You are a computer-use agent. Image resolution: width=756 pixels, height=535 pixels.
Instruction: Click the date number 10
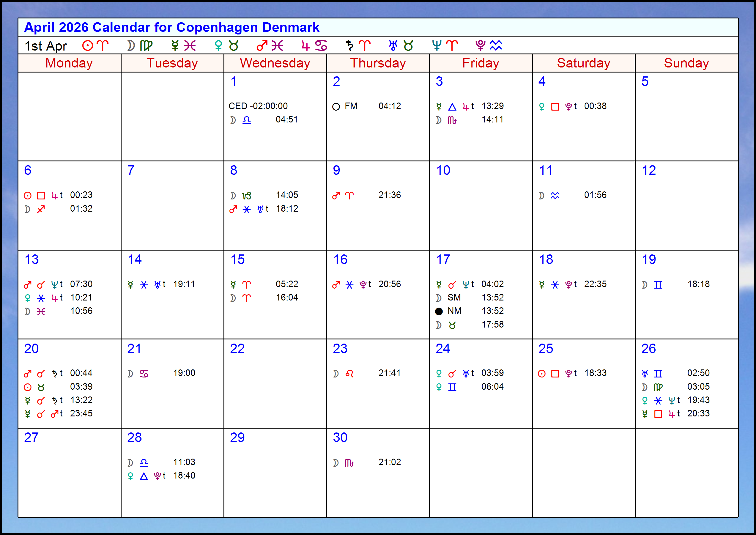point(443,170)
